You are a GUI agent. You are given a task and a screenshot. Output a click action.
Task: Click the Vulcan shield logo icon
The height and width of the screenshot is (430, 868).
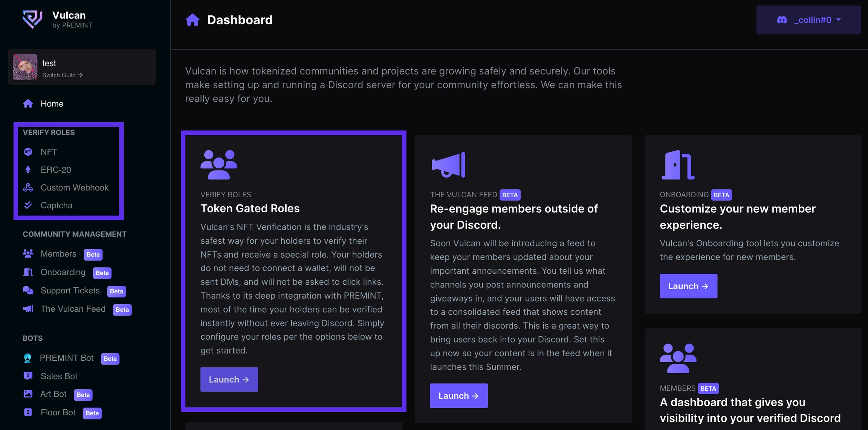(x=32, y=19)
